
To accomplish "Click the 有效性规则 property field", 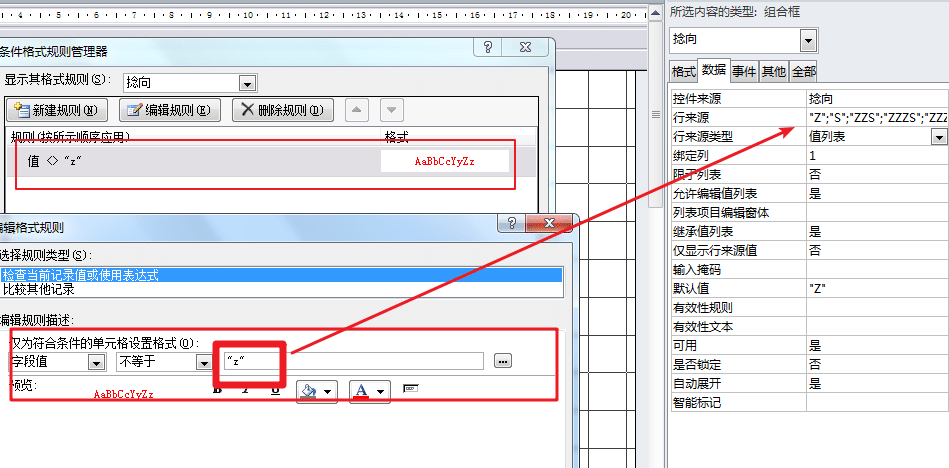I will coord(878,308).
